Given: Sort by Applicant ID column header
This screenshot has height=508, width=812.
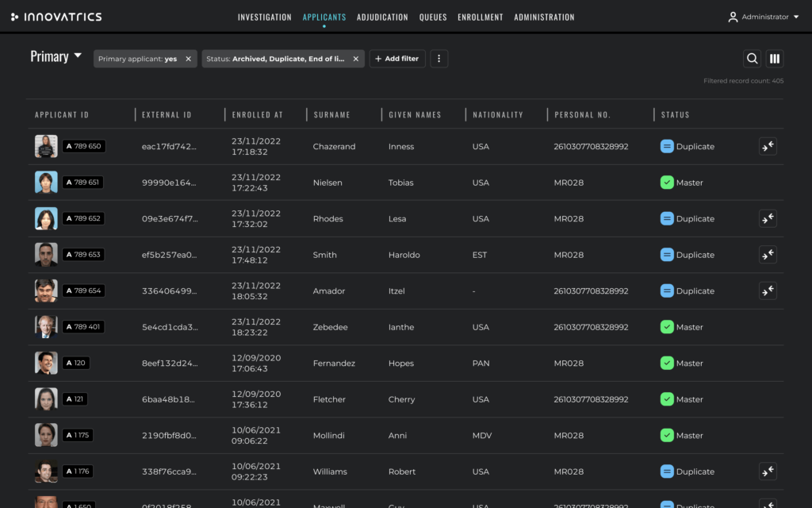Looking at the screenshot, I should (62, 114).
